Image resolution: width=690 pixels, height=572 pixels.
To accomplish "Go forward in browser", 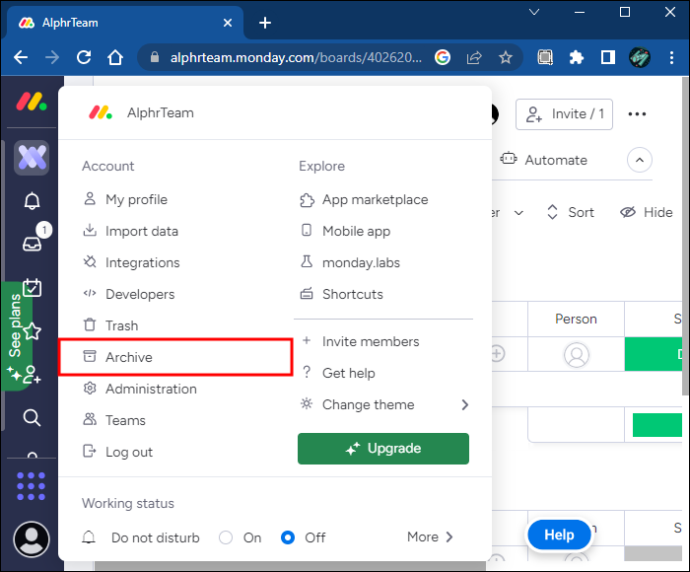I will coord(52,57).
